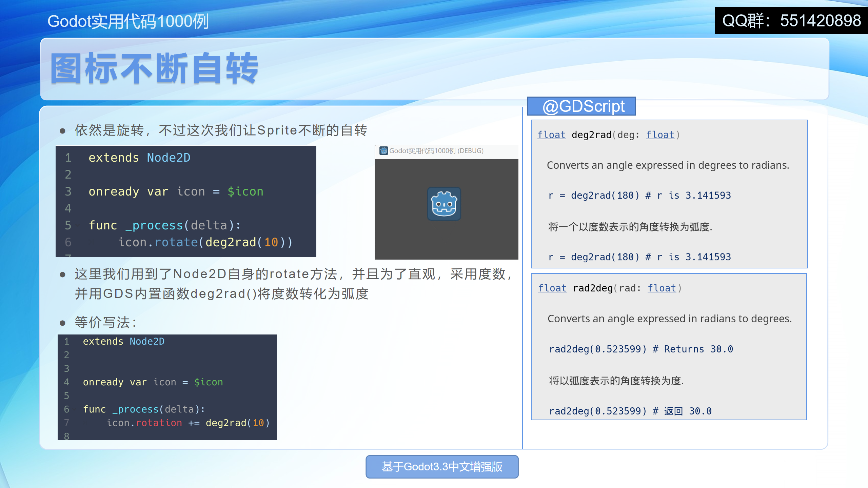This screenshot has width=868, height=488.
Task: Click the QQ群: 551420898 banner
Action: (791, 20)
